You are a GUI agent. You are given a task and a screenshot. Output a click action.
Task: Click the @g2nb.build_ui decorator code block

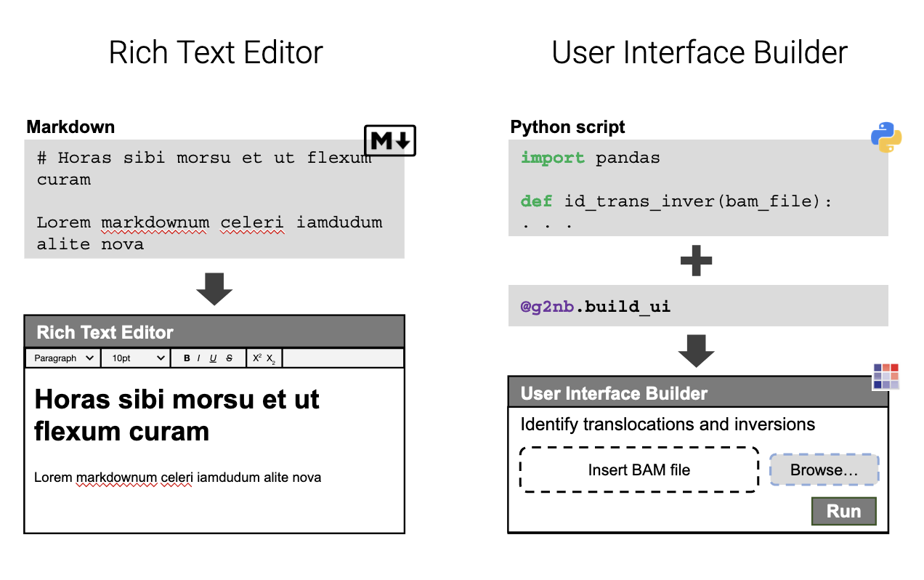pos(698,306)
